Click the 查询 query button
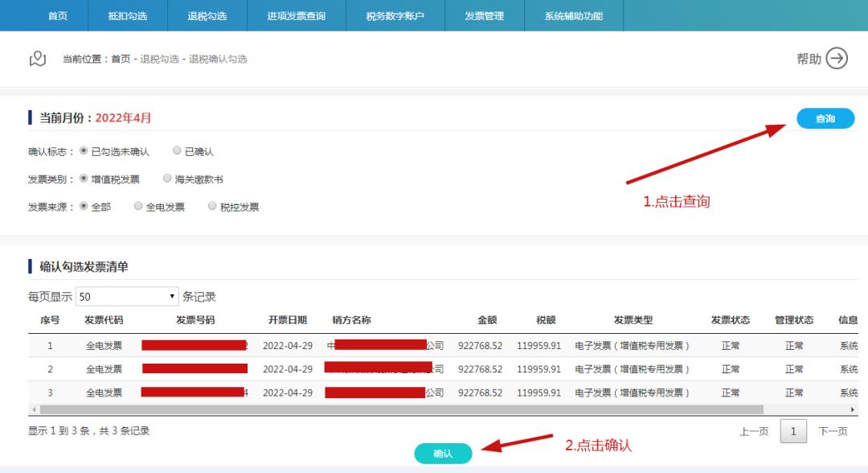 coord(826,118)
